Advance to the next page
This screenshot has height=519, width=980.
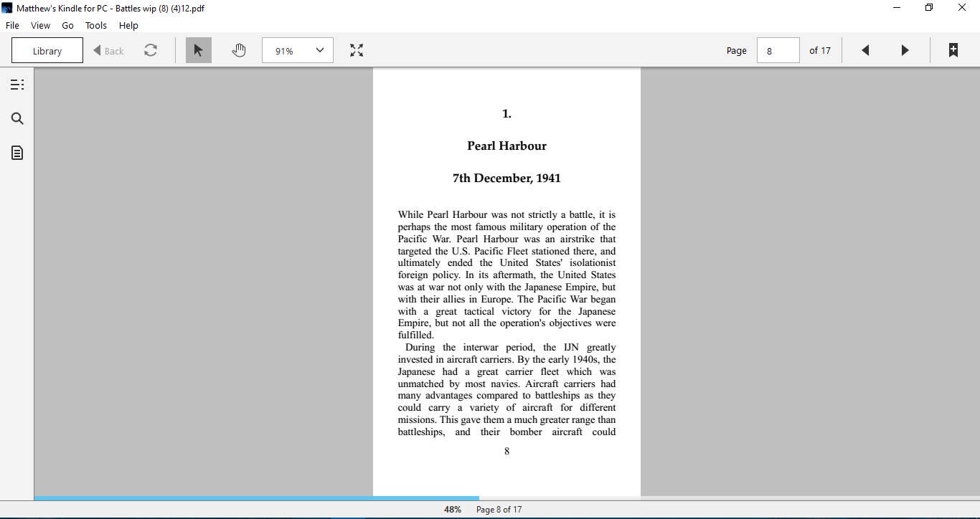pyautogui.click(x=905, y=50)
